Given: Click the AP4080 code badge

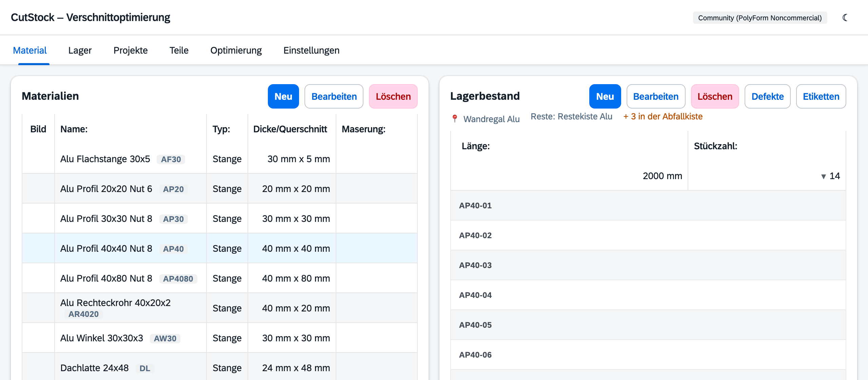Looking at the screenshot, I should [x=178, y=279].
